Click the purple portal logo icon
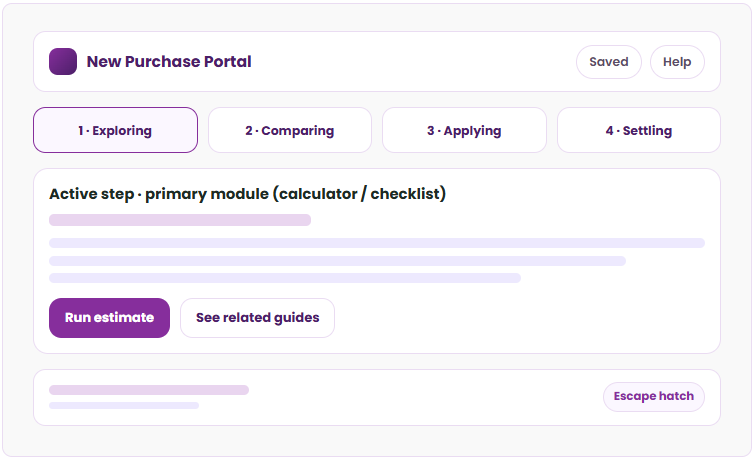The width and height of the screenshot is (753, 460). click(x=63, y=61)
